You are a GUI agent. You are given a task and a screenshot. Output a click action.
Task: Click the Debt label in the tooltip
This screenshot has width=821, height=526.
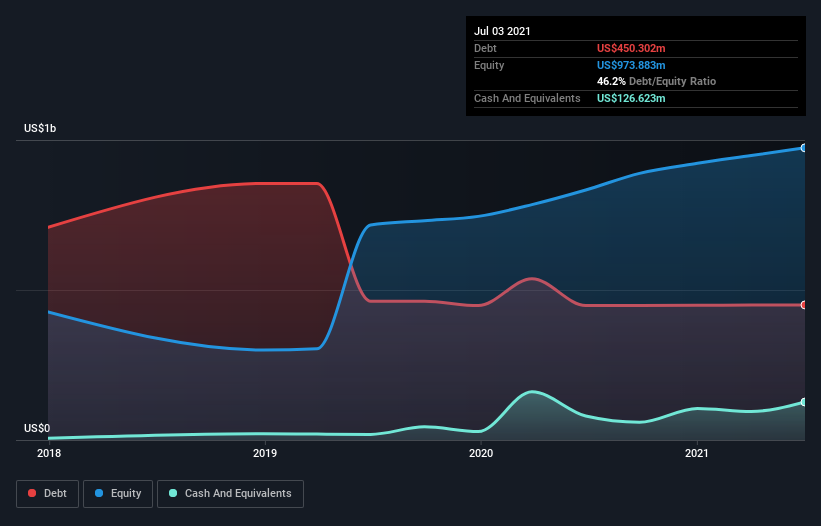click(485, 48)
